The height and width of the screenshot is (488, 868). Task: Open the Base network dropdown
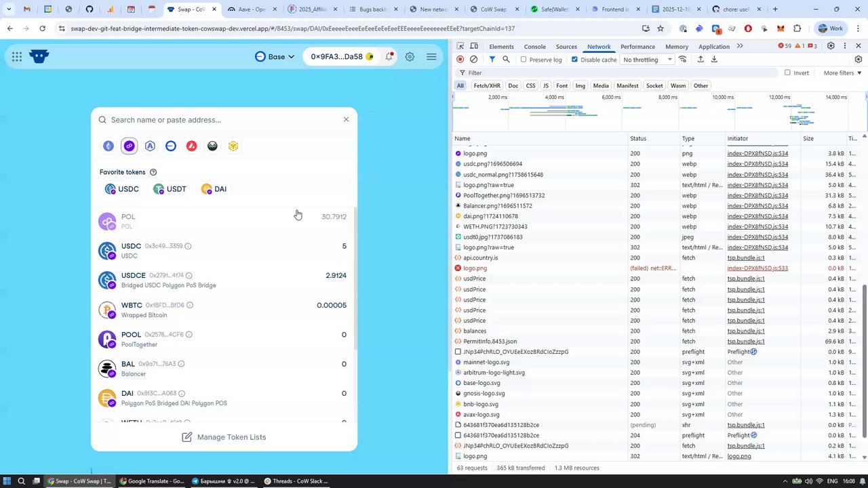[275, 57]
